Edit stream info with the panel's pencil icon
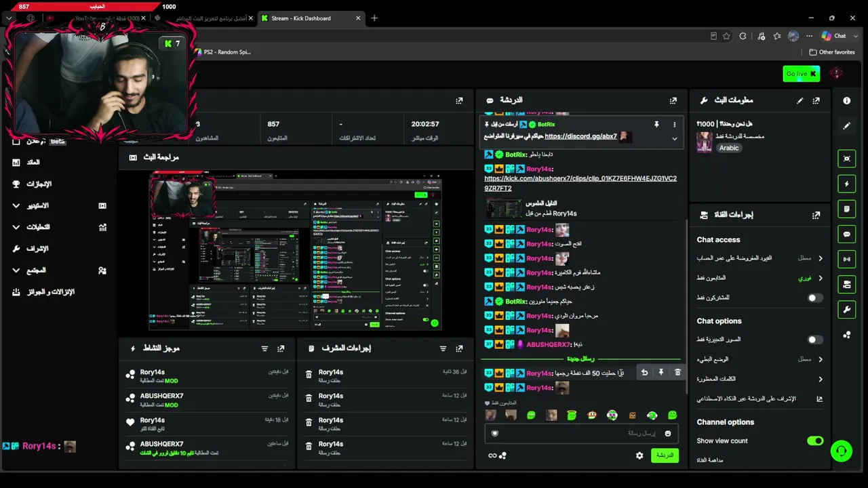Viewport: 868px width, 488px height. (x=800, y=100)
